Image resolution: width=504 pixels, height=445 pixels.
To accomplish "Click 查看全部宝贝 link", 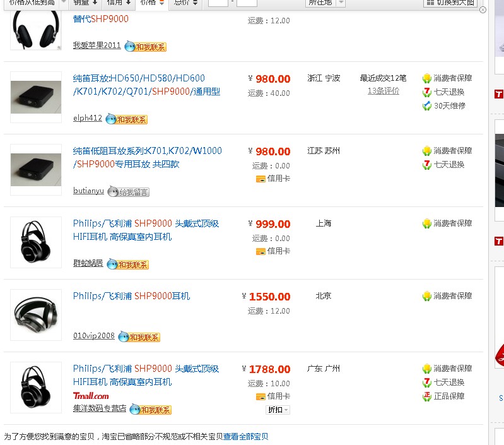I will pyautogui.click(x=246, y=436).
